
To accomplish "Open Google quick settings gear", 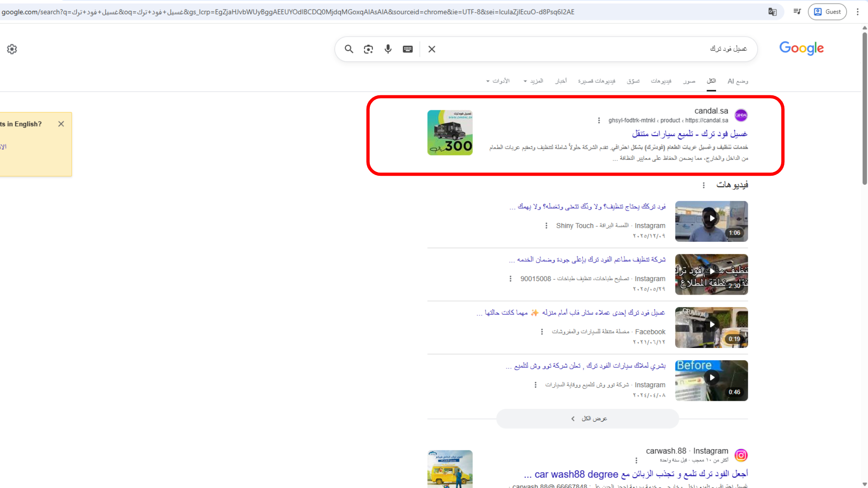I will point(12,49).
